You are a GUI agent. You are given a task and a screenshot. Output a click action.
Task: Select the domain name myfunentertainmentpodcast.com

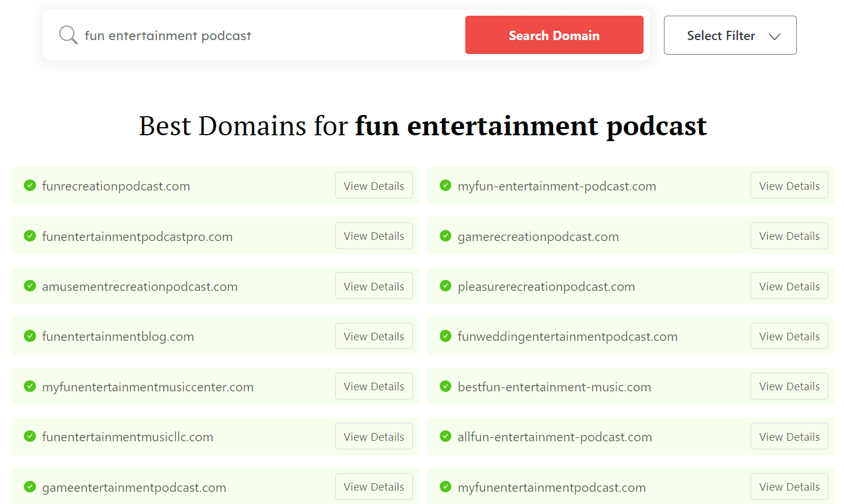pyautogui.click(x=552, y=487)
